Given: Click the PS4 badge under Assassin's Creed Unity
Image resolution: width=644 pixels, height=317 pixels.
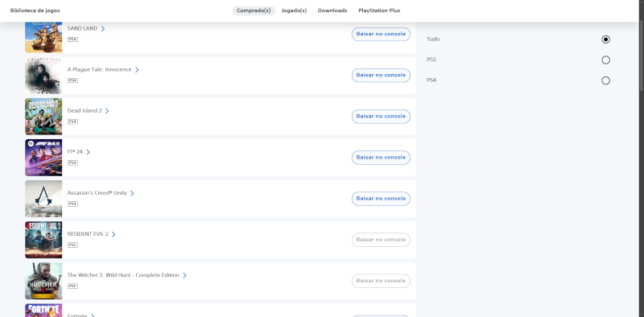Looking at the screenshot, I should [72, 204].
